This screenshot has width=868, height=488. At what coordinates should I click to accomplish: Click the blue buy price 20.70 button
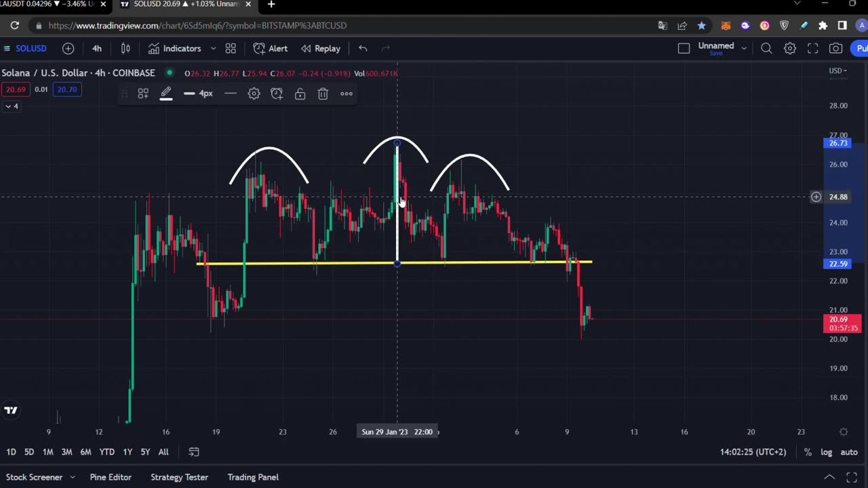click(x=66, y=89)
